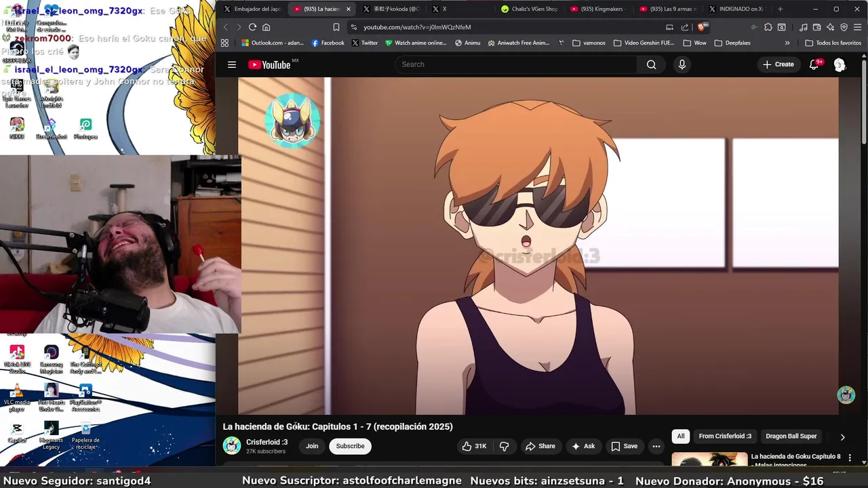Show more bookmarks with the chevron
The image size is (868, 488).
click(x=787, y=43)
